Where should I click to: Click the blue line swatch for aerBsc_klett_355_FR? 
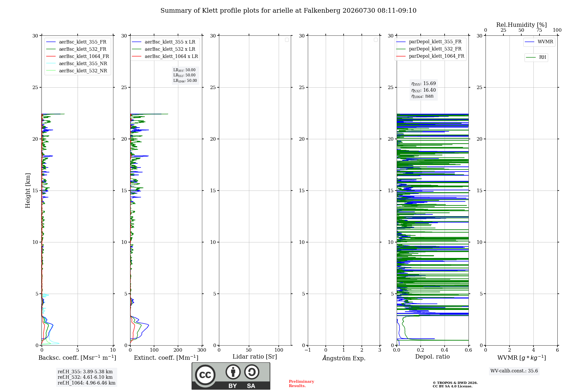51,42
